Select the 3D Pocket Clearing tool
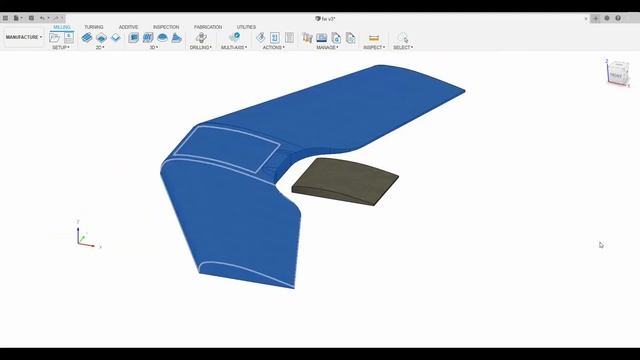 pos(148,38)
